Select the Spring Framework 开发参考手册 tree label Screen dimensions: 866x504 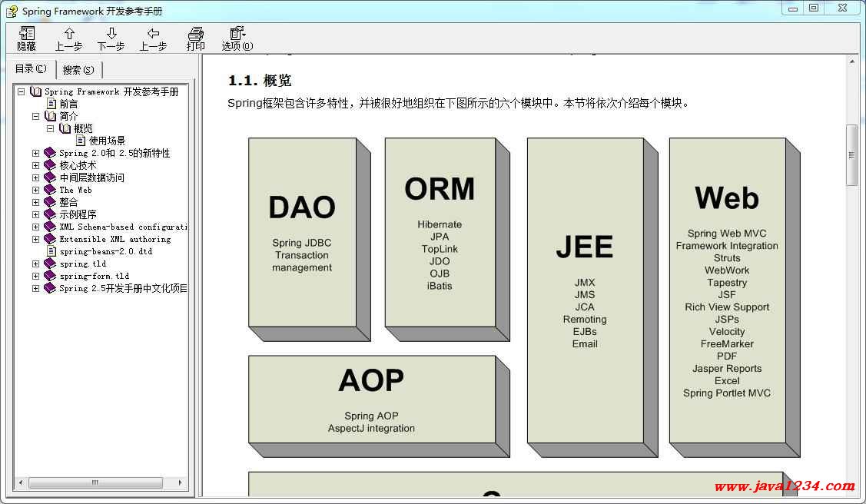point(111,91)
